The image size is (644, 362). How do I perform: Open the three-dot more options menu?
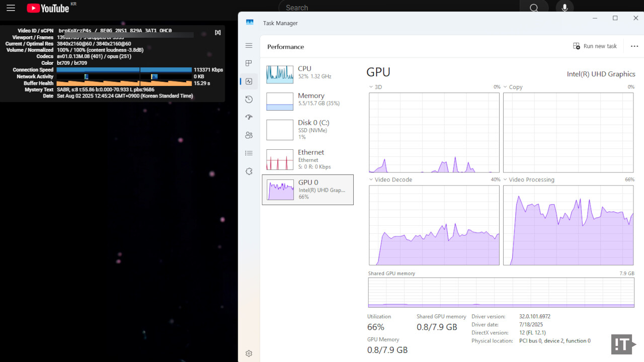tap(634, 46)
